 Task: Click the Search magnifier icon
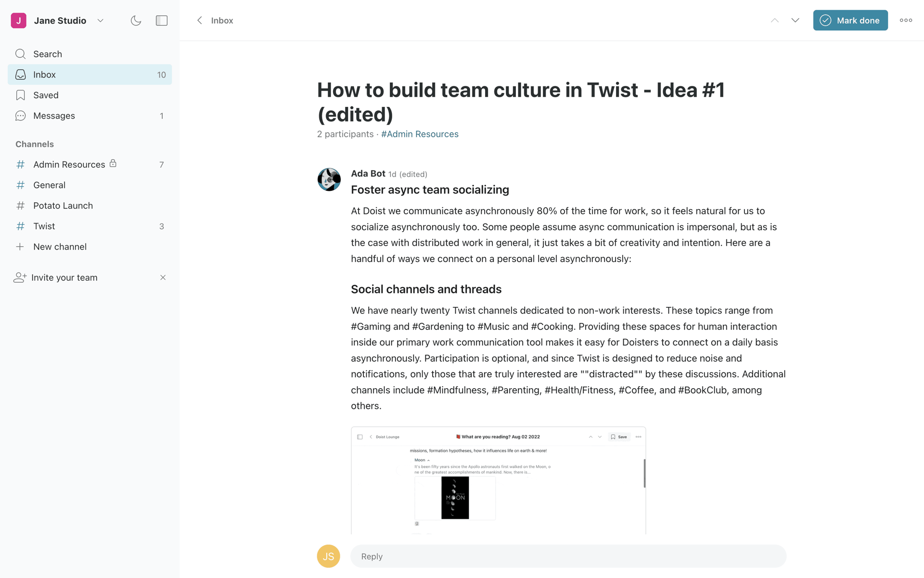(20, 54)
